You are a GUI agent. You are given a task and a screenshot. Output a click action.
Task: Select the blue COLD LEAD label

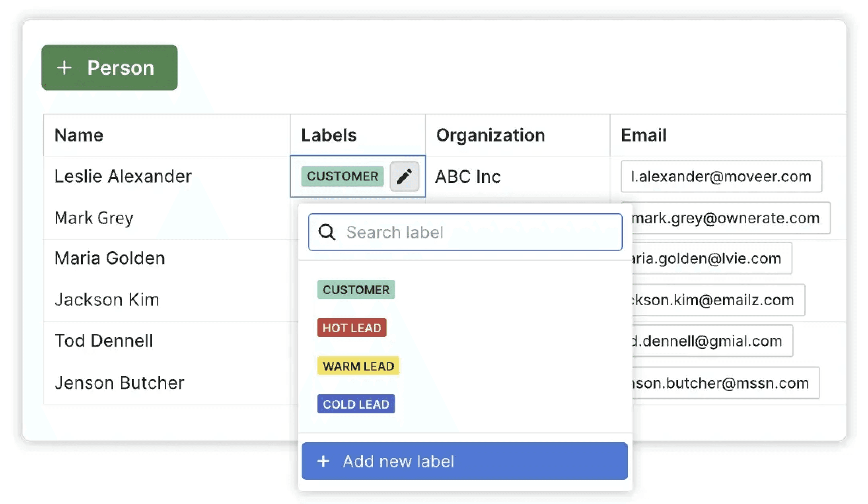[x=356, y=404]
